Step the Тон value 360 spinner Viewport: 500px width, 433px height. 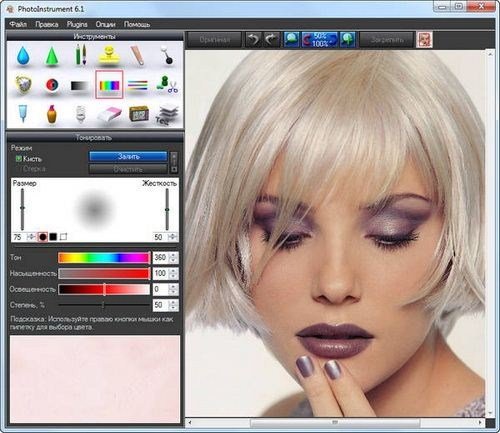point(173,258)
